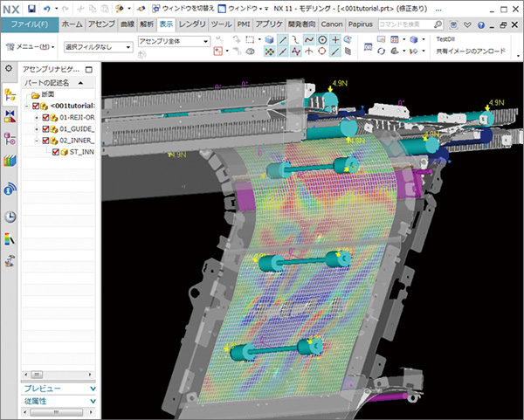The height and width of the screenshot is (420, 524).
Task: Open the ファイル(F) menu
Action: tap(30, 24)
